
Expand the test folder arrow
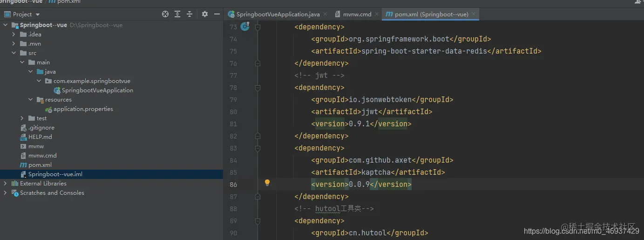click(x=22, y=118)
